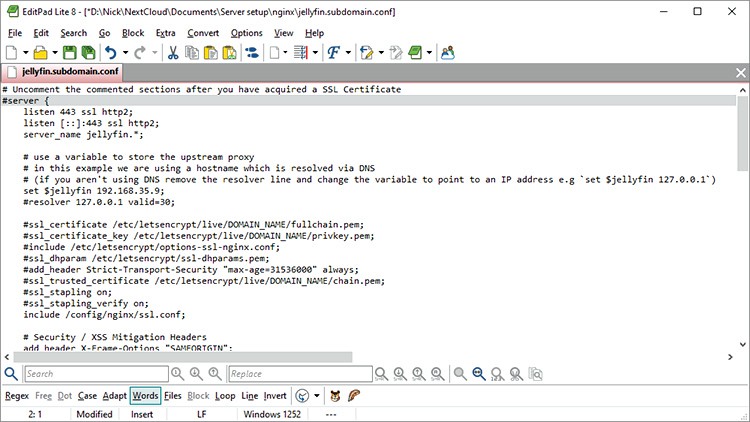Image resolution: width=750 pixels, height=422 pixels.
Task: Click the footprints go-to icon
Action: 252,53
